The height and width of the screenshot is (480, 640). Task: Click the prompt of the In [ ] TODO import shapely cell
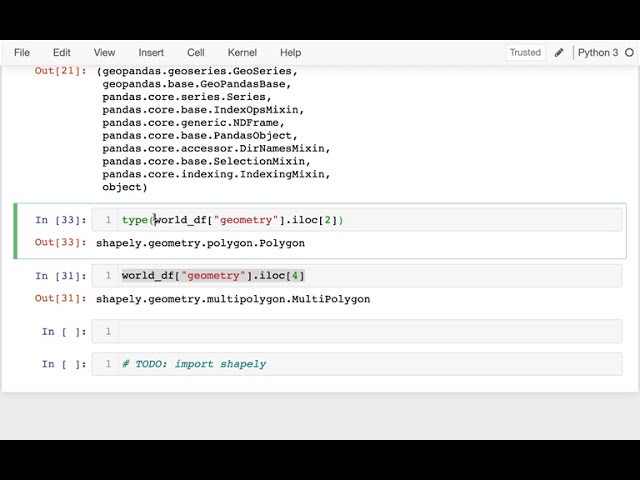click(64, 364)
